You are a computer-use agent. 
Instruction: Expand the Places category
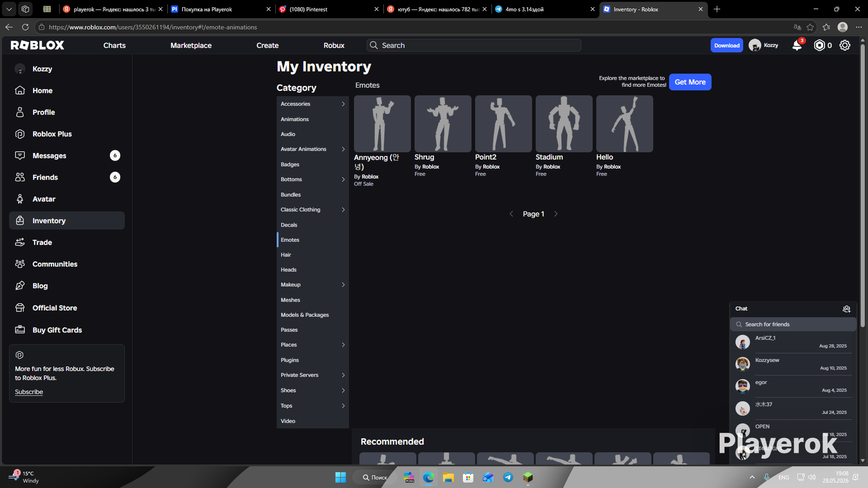tap(343, 345)
